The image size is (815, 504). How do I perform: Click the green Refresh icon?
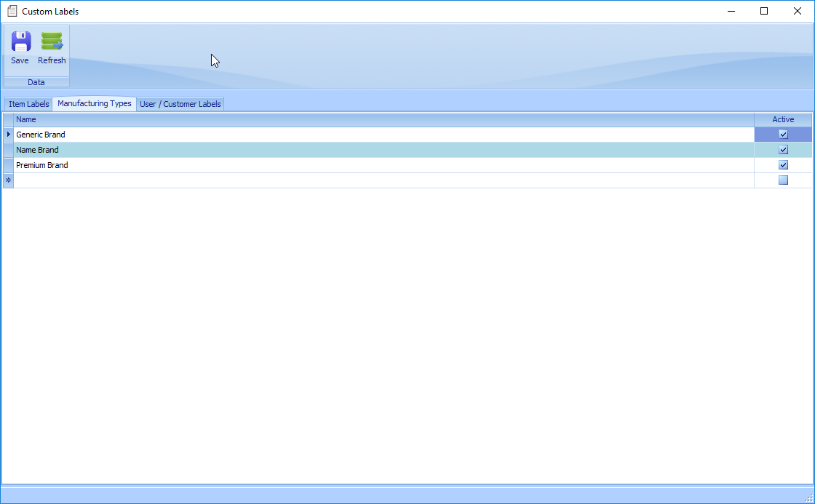(x=52, y=41)
